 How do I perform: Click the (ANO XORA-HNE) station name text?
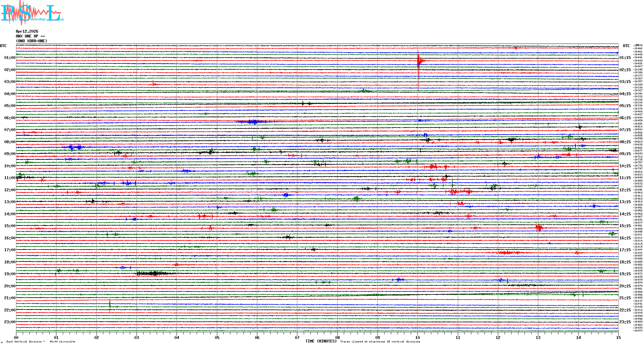[31, 41]
